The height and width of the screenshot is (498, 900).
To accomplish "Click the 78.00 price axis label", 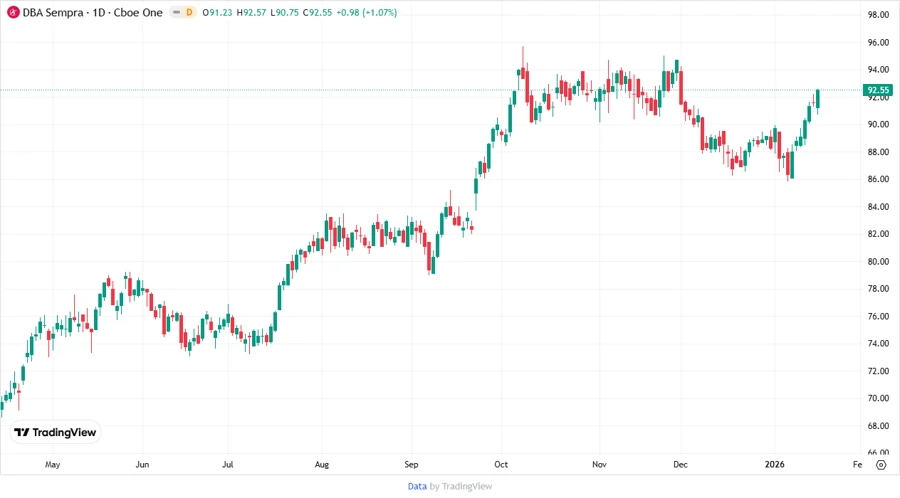I will point(878,289).
